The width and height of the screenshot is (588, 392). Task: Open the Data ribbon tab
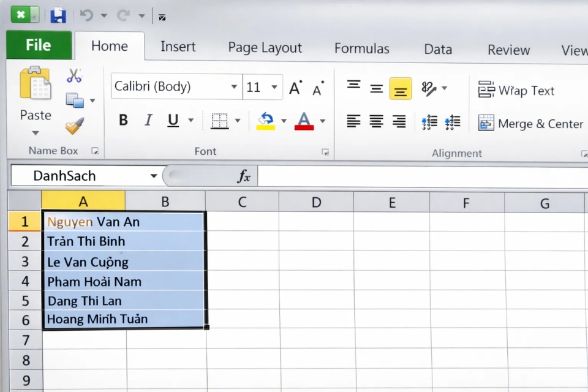tap(437, 48)
